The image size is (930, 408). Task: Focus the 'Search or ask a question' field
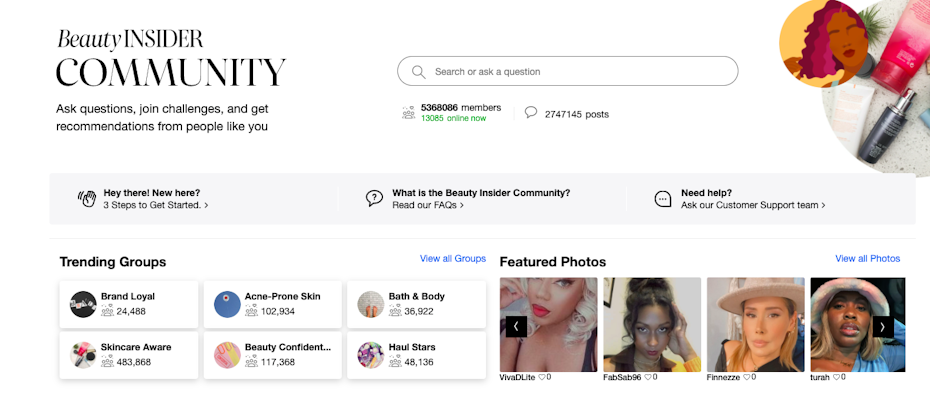(x=568, y=71)
